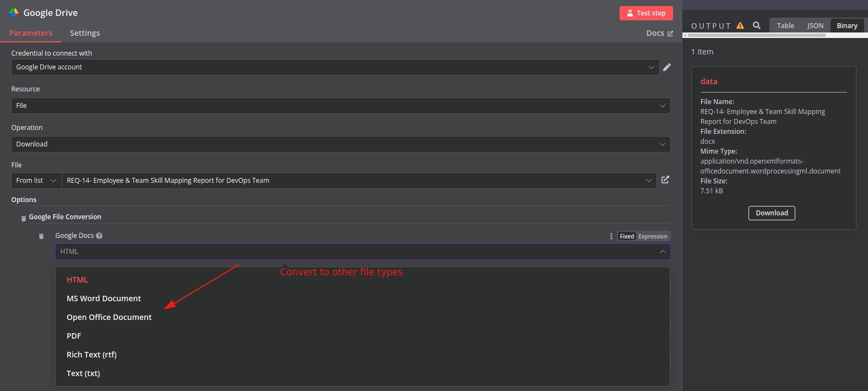Click the output warning triangle icon
The image size is (868, 391).
tap(740, 25)
